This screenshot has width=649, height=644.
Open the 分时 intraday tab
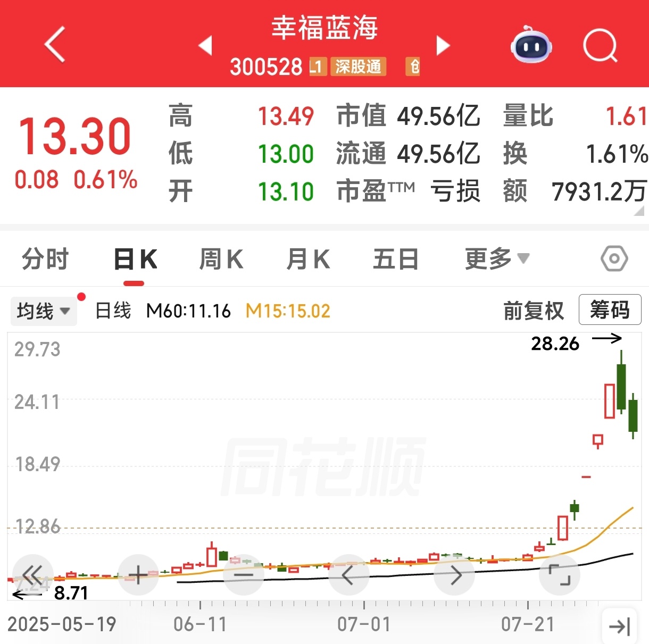click(x=45, y=259)
